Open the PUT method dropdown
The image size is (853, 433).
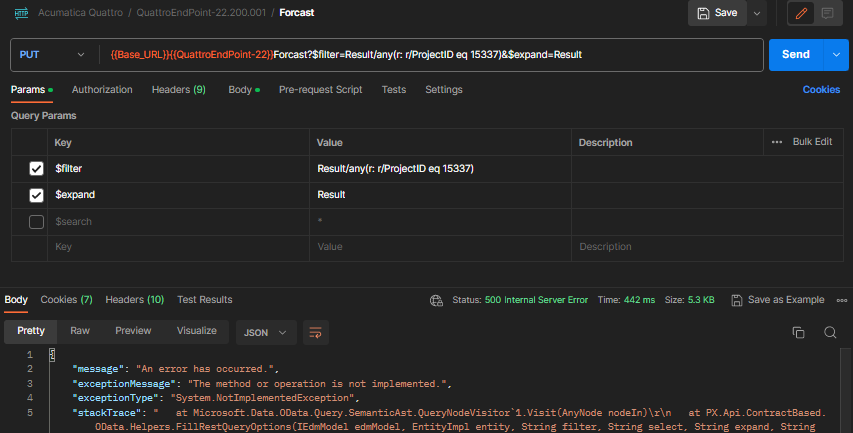pyautogui.click(x=52, y=54)
